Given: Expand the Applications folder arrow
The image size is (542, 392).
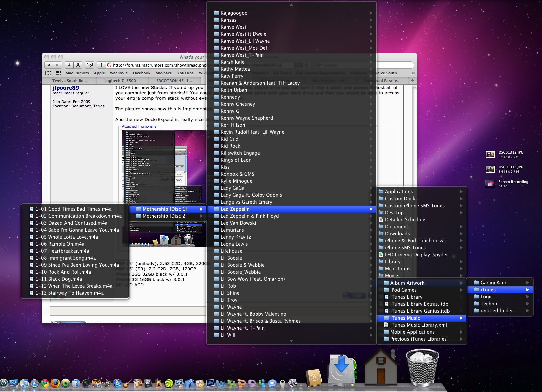Looking at the screenshot, I should (x=461, y=192).
